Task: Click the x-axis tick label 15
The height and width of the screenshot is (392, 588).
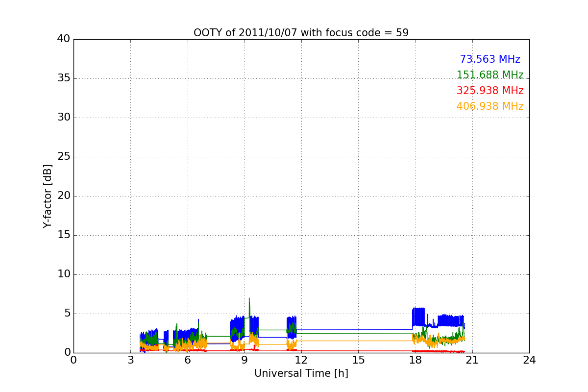Action: tap(358, 360)
